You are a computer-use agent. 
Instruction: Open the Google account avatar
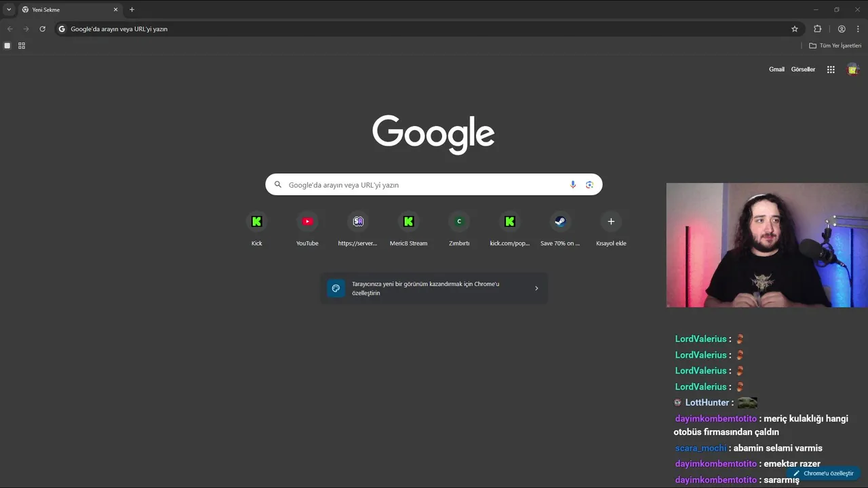pyautogui.click(x=853, y=69)
